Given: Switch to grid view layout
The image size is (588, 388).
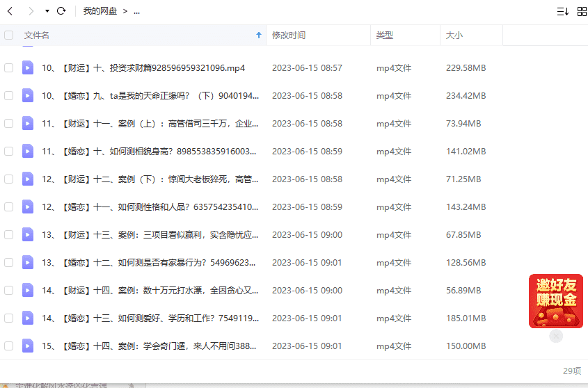Looking at the screenshot, I should tap(582, 11).
